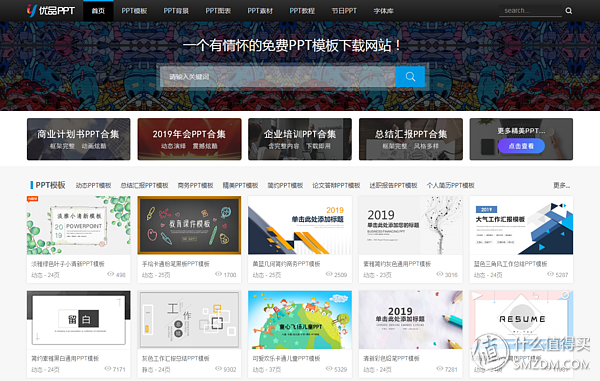Screen dimensions: 600x381
Task: Open the 大气工作汇报模板 thumbnail
Action: (521, 225)
